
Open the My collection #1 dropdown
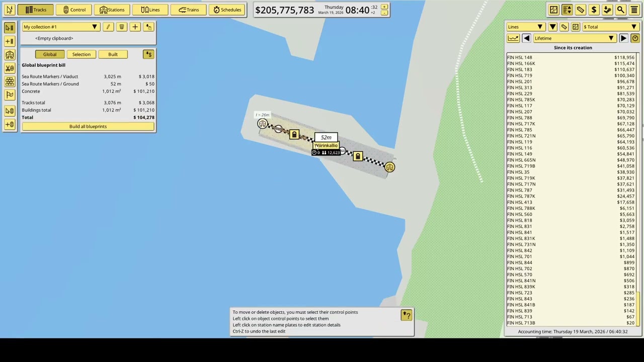(x=60, y=27)
